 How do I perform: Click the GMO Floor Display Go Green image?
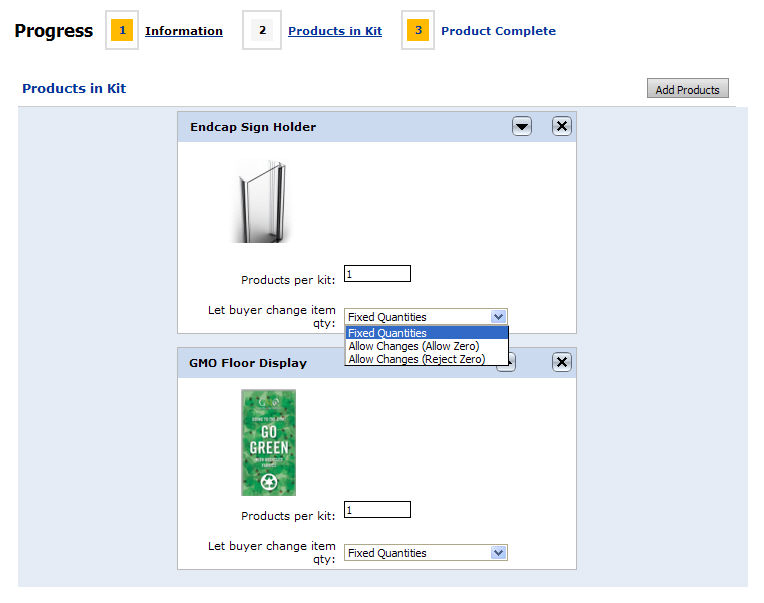point(268,442)
